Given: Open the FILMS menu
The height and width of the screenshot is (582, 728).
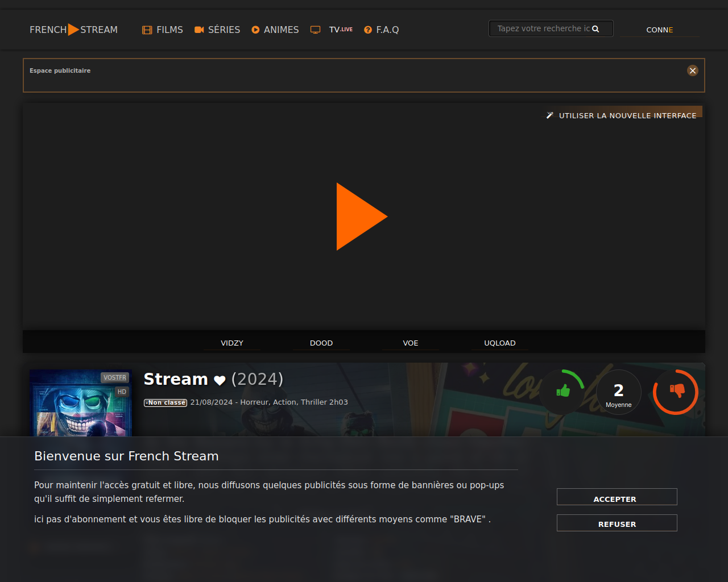Looking at the screenshot, I should point(163,30).
